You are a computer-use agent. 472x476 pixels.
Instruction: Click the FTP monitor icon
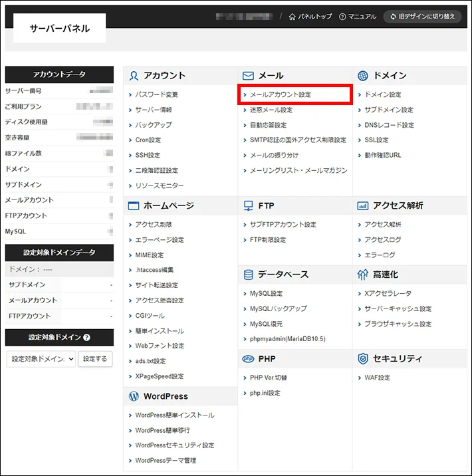coord(248,205)
